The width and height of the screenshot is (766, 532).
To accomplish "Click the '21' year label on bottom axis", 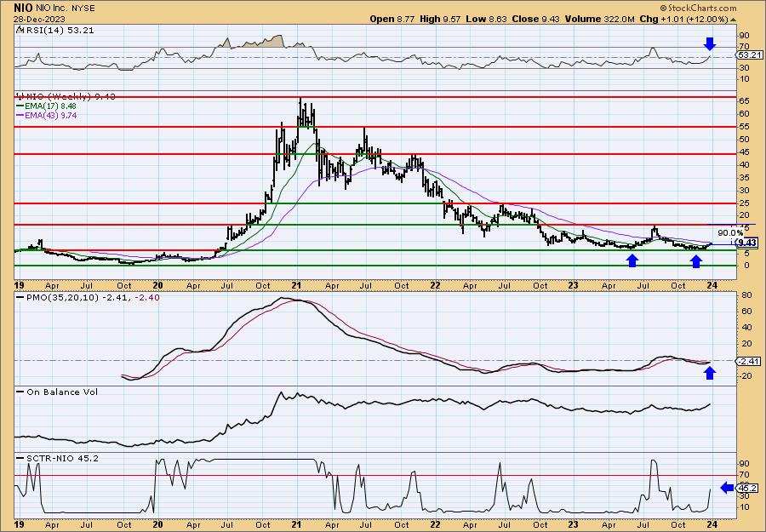I will (x=296, y=524).
